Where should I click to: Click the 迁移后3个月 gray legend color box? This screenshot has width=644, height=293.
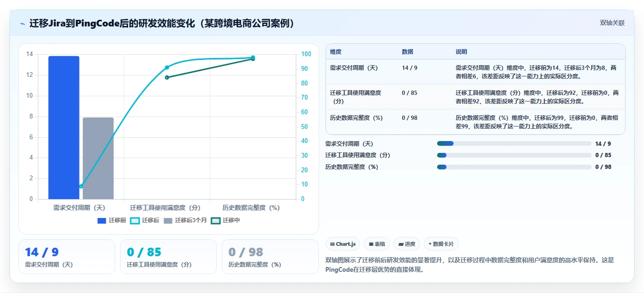pos(168,220)
